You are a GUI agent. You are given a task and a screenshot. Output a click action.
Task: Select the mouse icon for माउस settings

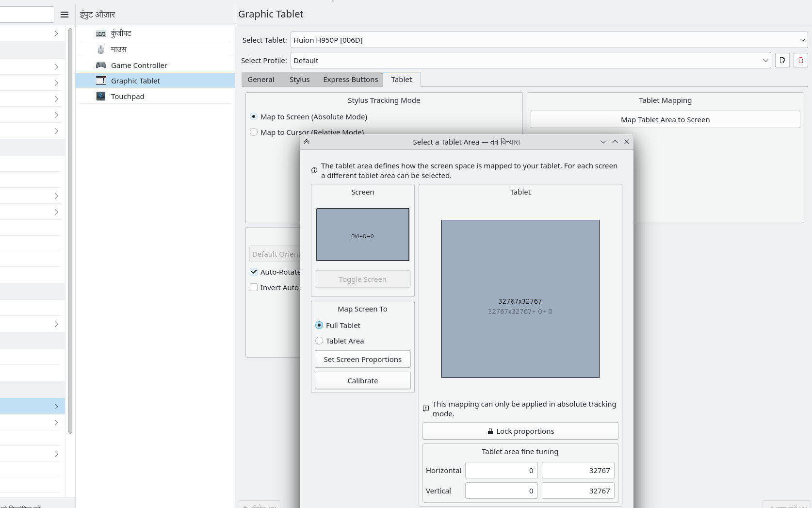pos(100,49)
